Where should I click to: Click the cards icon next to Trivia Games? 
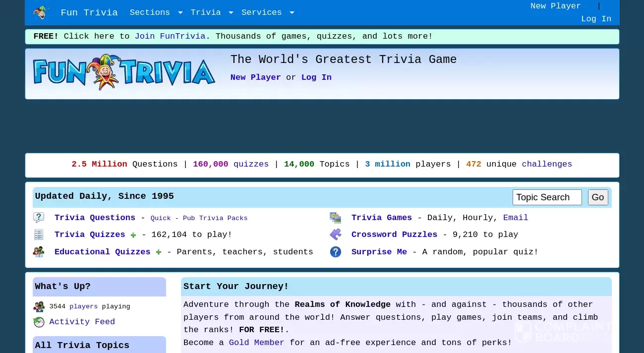pos(336,217)
